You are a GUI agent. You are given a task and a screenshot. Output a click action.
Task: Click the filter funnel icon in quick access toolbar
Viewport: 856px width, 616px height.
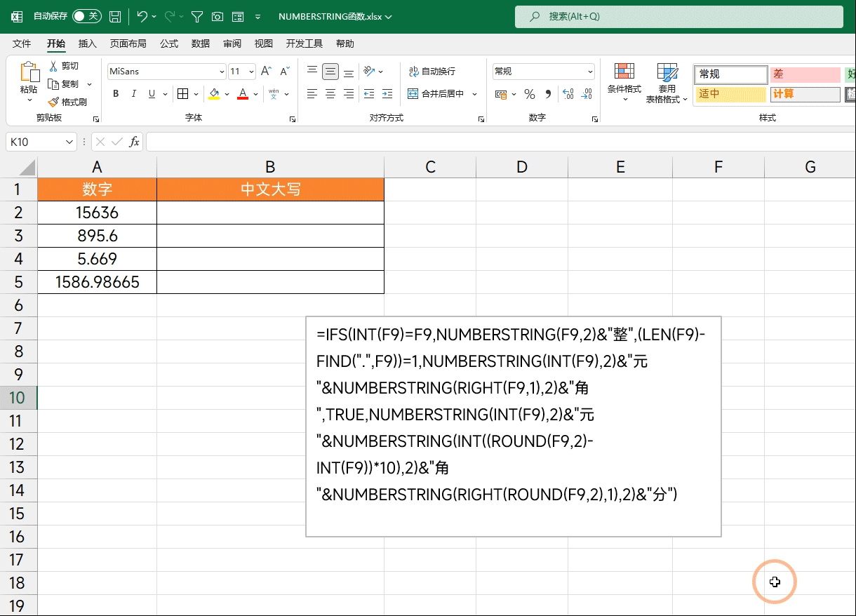(197, 16)
